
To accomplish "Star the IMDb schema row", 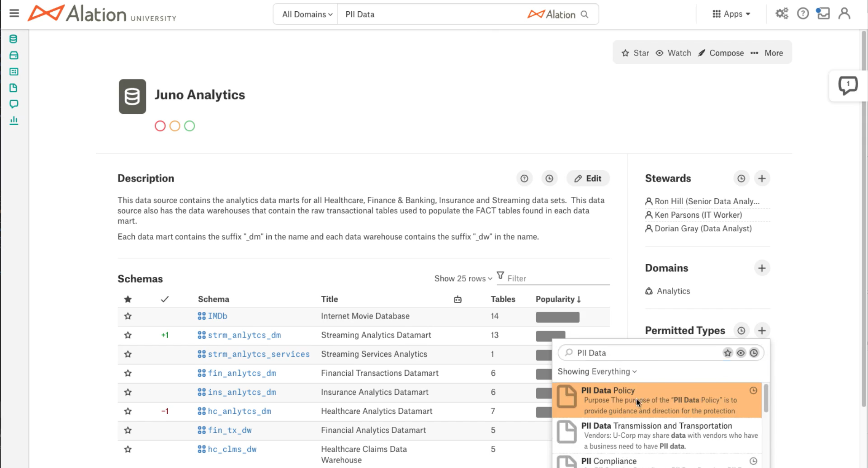I will [128, 316].
